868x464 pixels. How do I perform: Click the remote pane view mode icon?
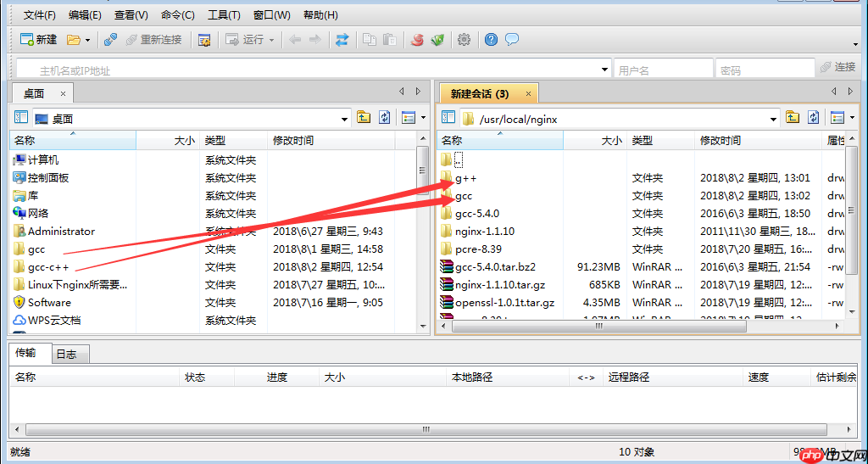tap(837, 117)
